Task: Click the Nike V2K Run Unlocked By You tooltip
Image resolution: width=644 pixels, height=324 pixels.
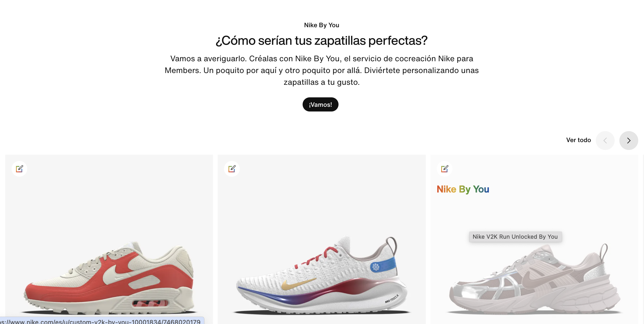Action: [x=515, y=237]
